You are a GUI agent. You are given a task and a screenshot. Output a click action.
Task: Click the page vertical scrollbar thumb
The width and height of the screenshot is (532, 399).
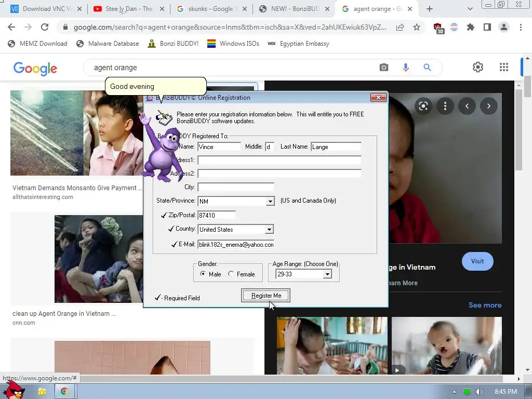tap(528, 87)
